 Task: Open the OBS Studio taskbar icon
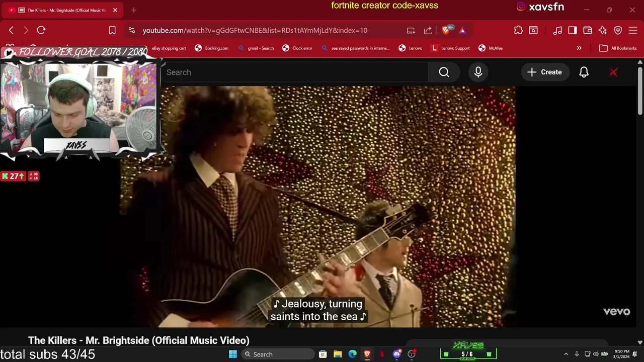pos(412,354)
